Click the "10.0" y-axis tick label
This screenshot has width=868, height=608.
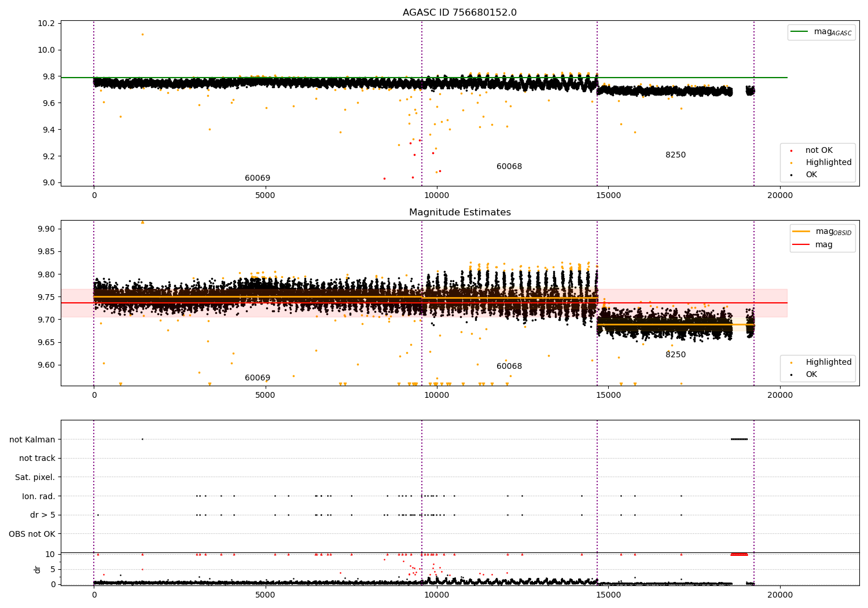point(46,50)
